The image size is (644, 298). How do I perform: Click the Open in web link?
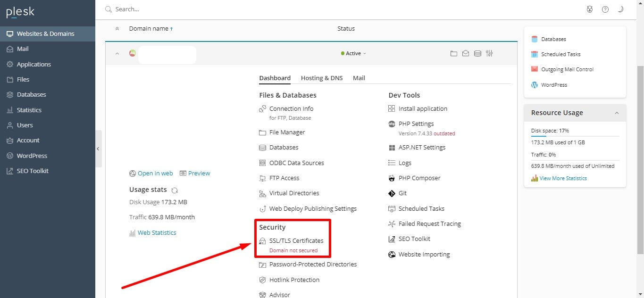click(x=155, y=173)
